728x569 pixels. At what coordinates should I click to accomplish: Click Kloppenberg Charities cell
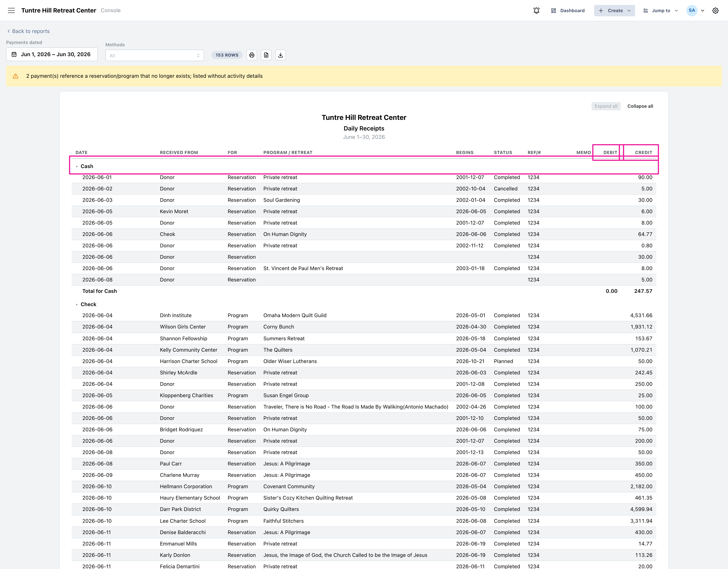tap(186, 396)
